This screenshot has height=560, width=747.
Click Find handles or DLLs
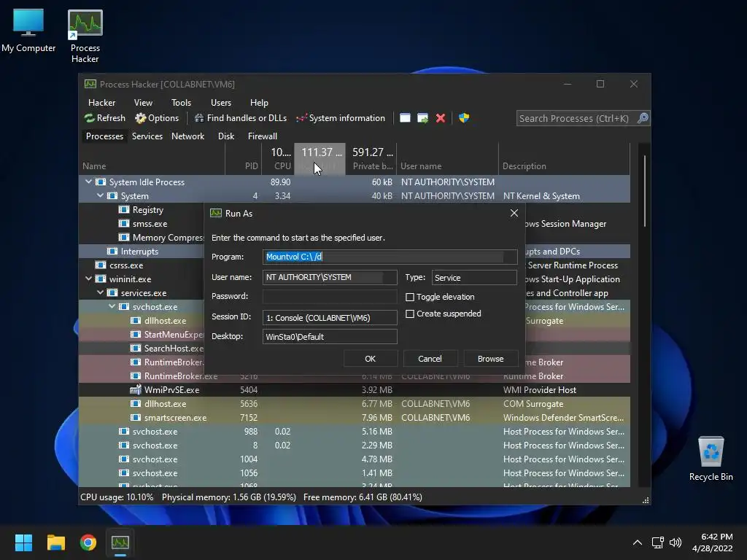(x=241, y=118)
